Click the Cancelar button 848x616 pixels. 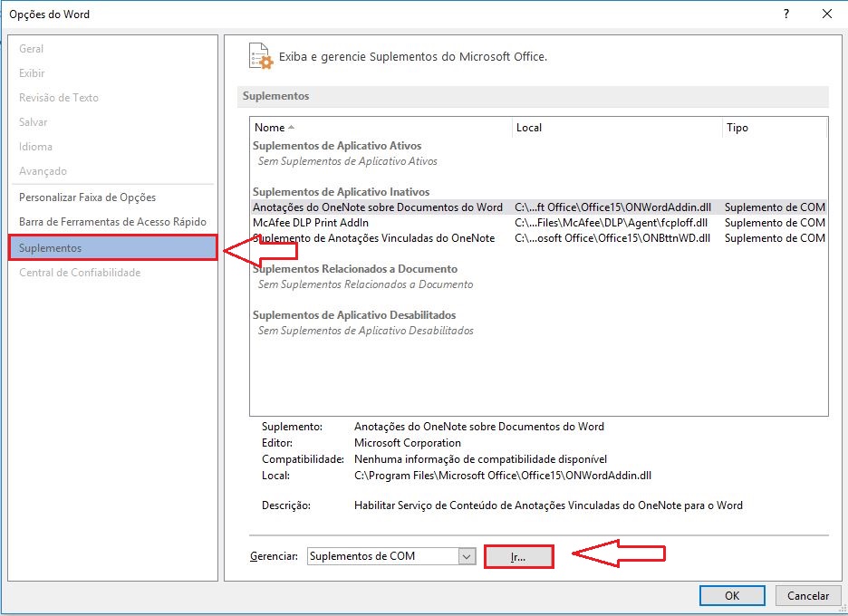(808, 595)
